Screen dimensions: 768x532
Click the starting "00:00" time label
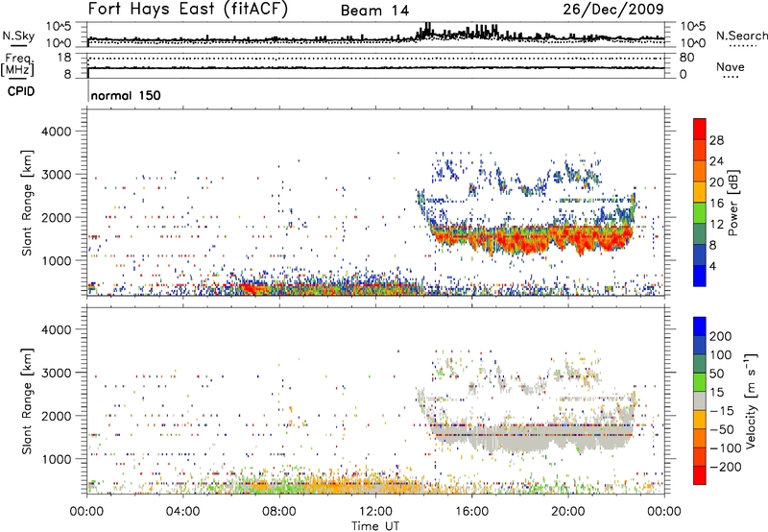(87, 512)
